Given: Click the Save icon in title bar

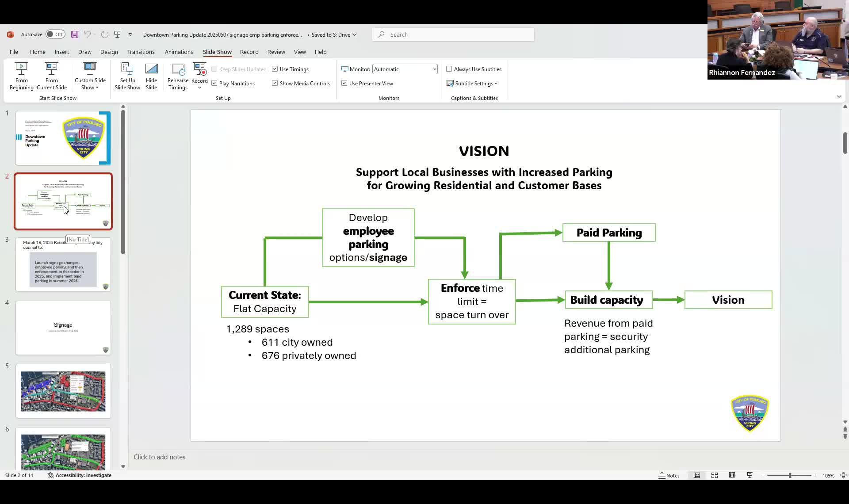Looking at the screenshot, I should 75,34.
